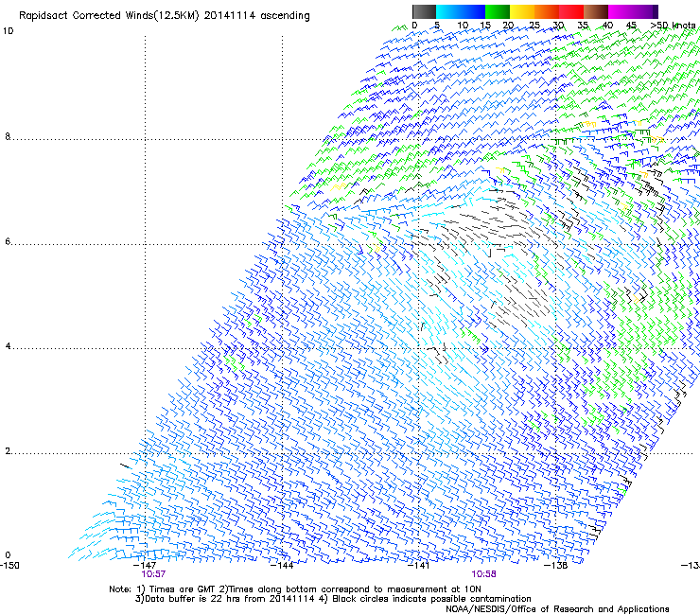Image resolution: width=700 pixels, height=615 pixels.
Task: Click longitude axis label '-141'
Action: pos(419,566)
